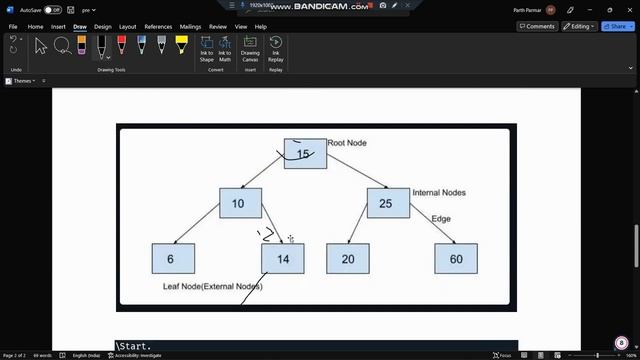Undo the last action
This screenshot has height=360, width=640.
13,39
